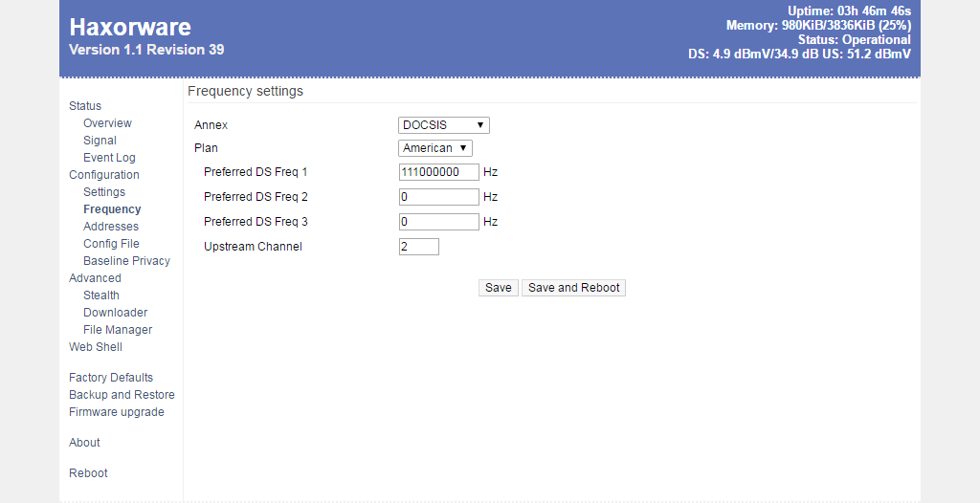Launch the Web Shell
The height and width of the screenshot is (503, 980).
96,347
